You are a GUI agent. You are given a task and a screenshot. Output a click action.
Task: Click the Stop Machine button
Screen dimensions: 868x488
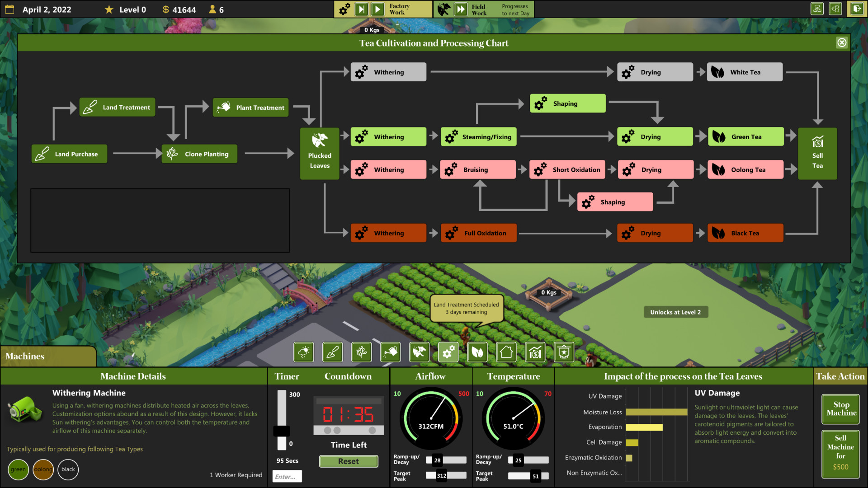[840, 408]
